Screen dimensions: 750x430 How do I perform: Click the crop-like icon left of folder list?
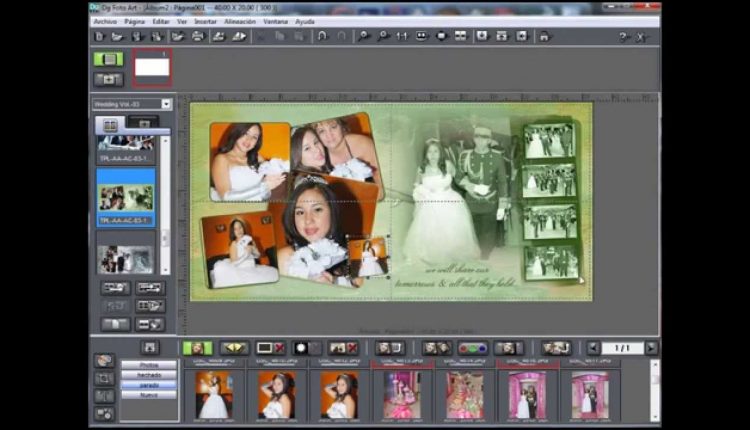tap(104, 379)
